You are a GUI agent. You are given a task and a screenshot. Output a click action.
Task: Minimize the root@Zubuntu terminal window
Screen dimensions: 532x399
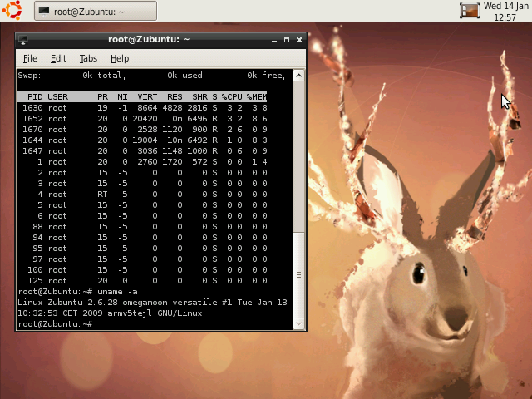(x=274, y=40)
